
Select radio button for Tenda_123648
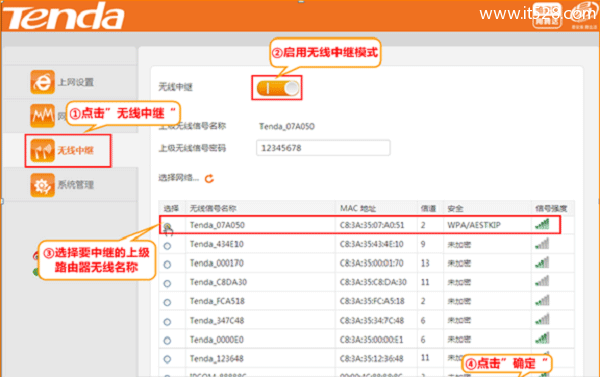(167, 359)
